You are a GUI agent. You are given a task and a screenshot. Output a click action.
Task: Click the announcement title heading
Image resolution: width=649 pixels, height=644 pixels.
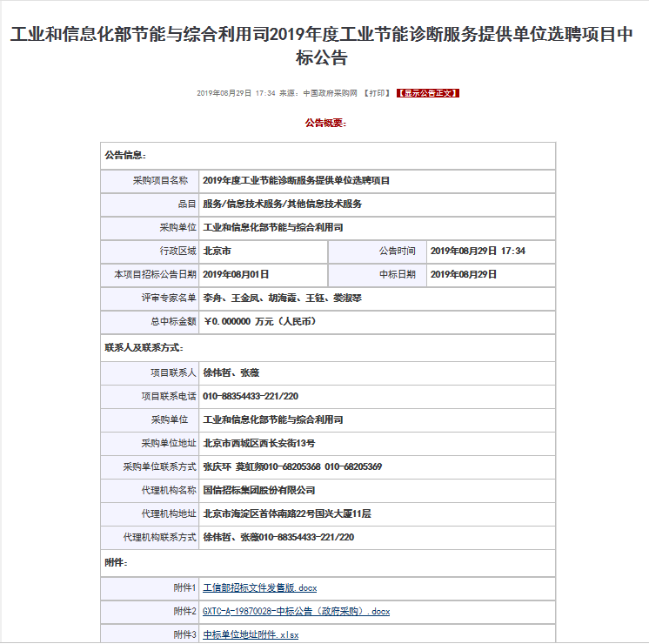click(324, 47)
